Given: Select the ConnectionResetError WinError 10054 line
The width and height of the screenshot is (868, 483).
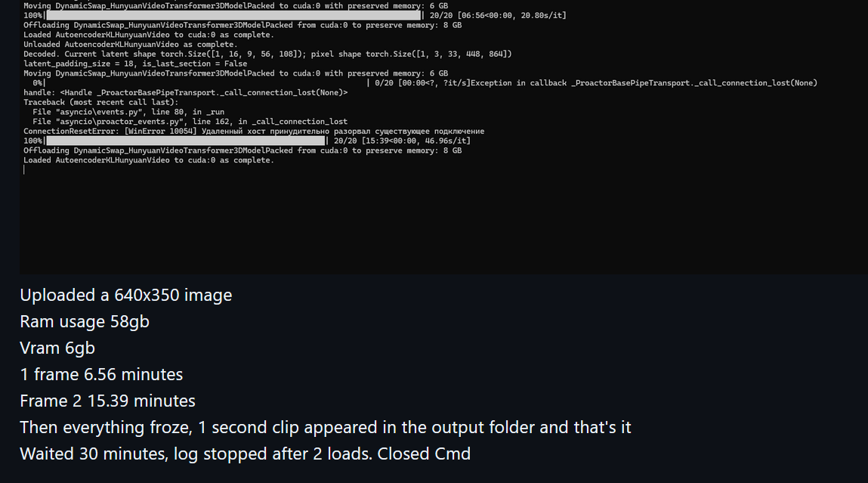Looking at the screenshot, I should [254, 132].
